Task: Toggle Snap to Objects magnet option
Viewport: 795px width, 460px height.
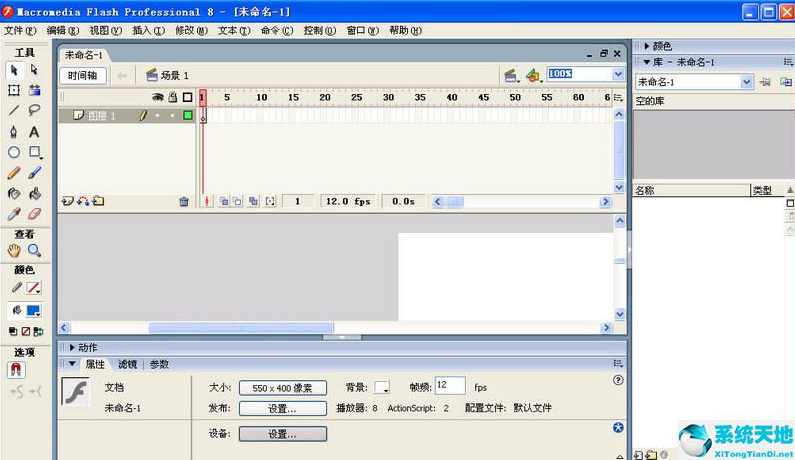Action: [x=16, y=369]
